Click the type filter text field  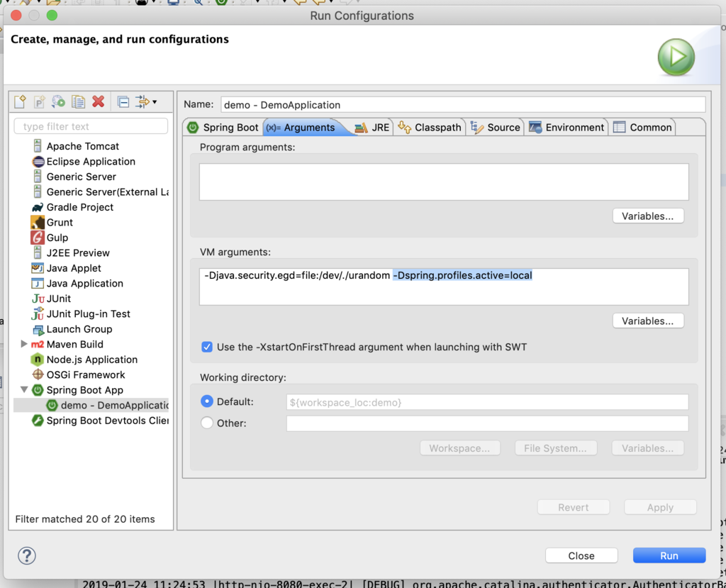pyautogui.click(x=91, y=126)
